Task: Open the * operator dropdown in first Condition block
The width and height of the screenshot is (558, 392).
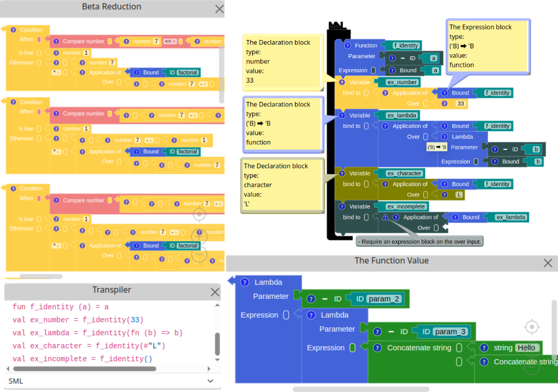Action: [x=57, y=72]
